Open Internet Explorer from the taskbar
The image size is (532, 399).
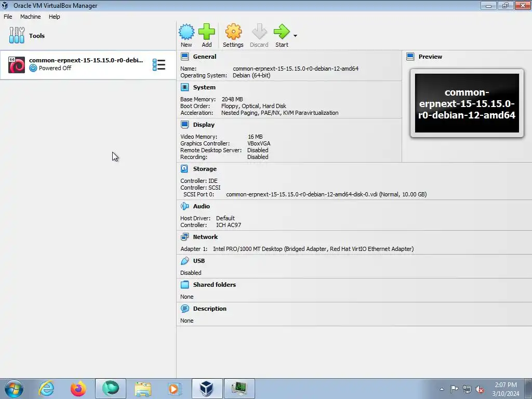46,389
